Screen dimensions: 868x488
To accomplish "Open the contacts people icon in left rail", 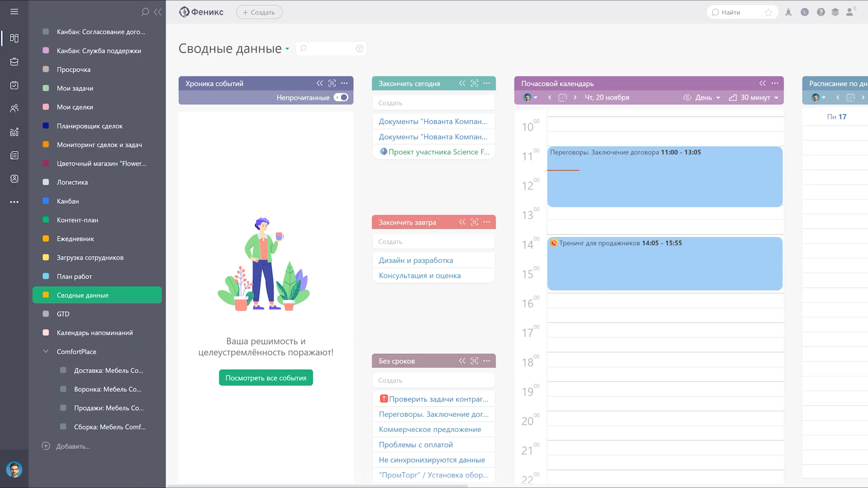I will (14, 108).
